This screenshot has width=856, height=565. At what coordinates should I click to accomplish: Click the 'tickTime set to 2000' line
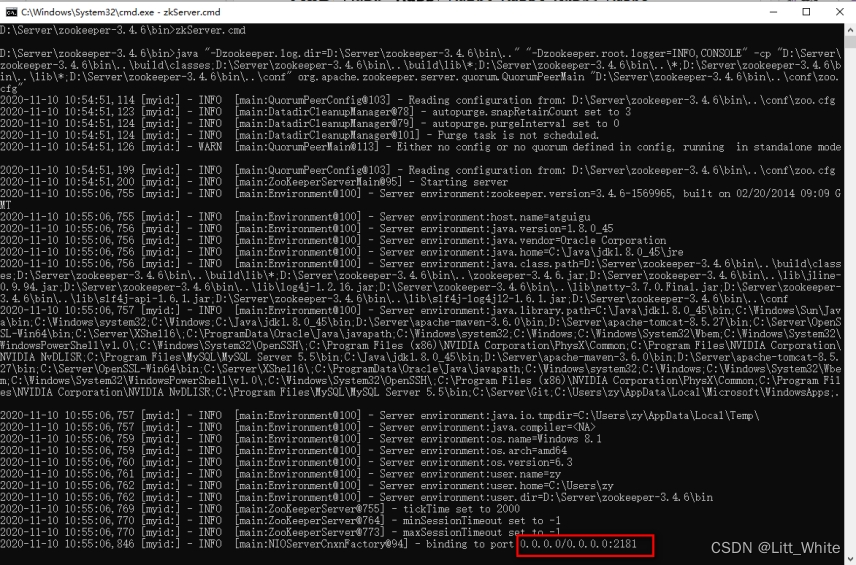point(260,509)
